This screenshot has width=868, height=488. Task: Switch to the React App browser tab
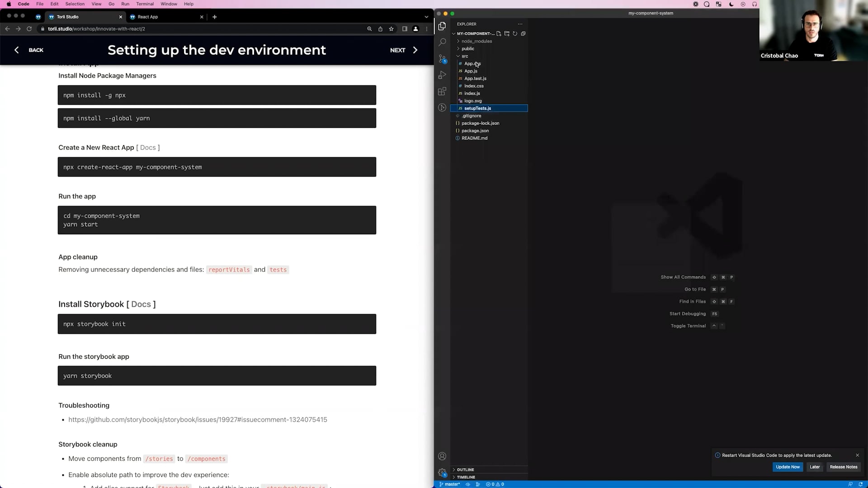(166, 17)
